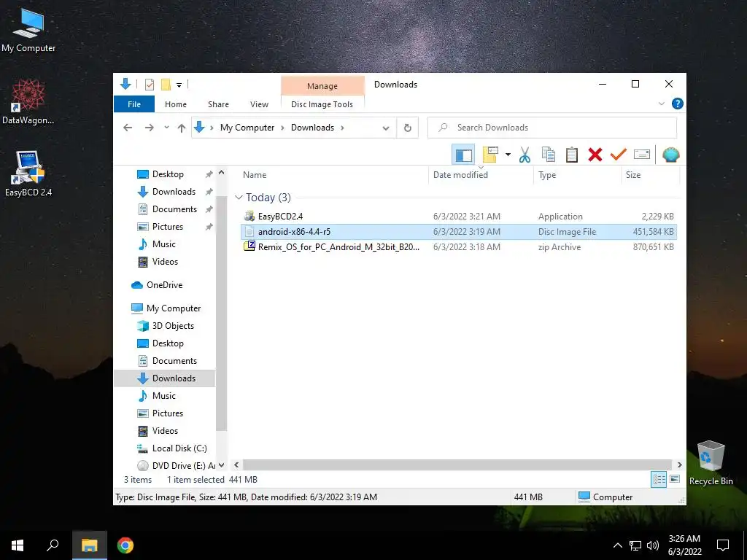747x560 pixels.
Task: Open Customize Quick Access Toolbar dropdown
Action: tap(179, 85)
